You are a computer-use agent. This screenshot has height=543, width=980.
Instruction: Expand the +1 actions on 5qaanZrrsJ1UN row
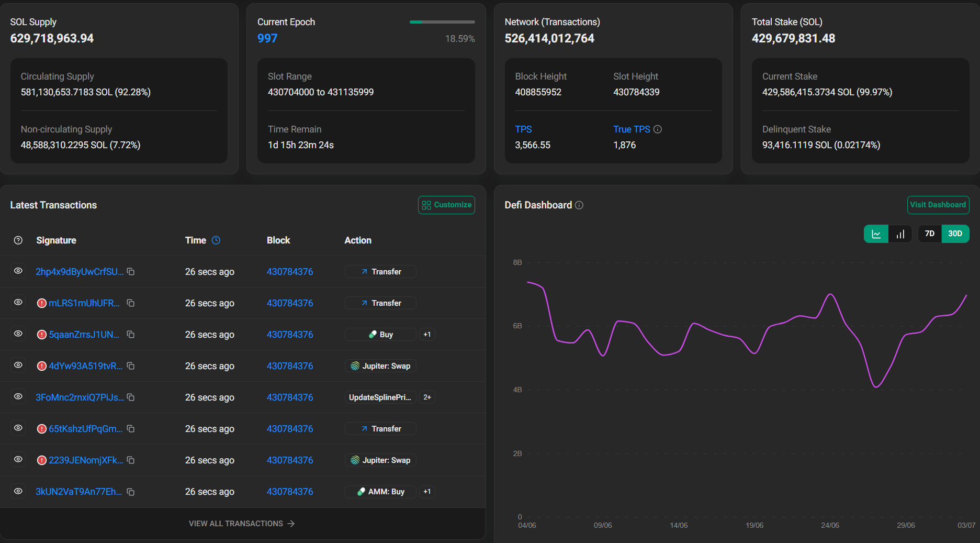(427, 335)
